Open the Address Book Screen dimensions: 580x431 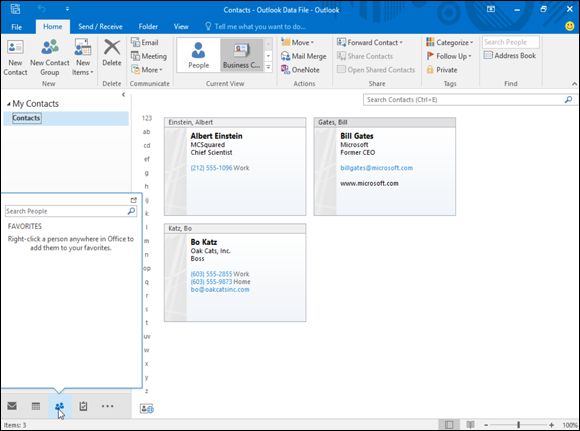tap(510, 55)
